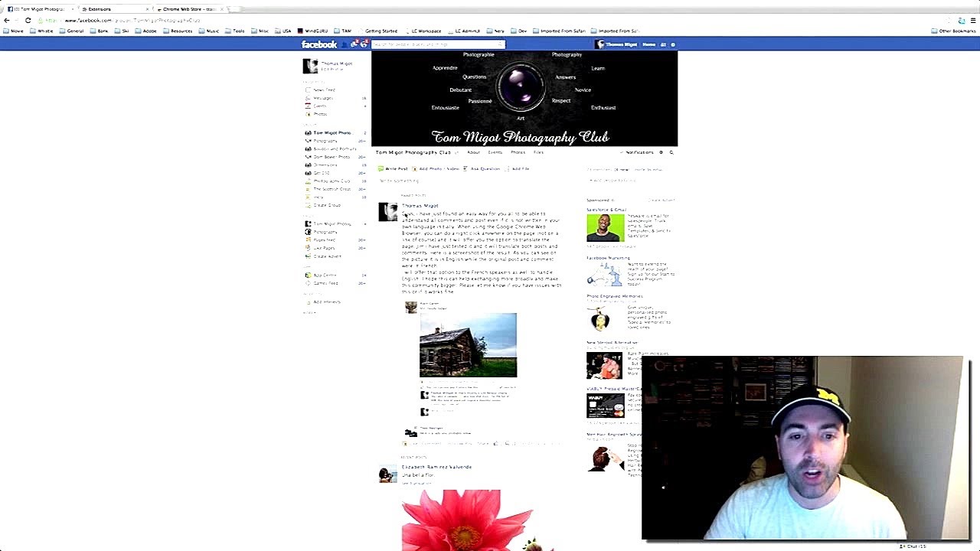Open Thomas Migot's post avatar

(387, 212)
